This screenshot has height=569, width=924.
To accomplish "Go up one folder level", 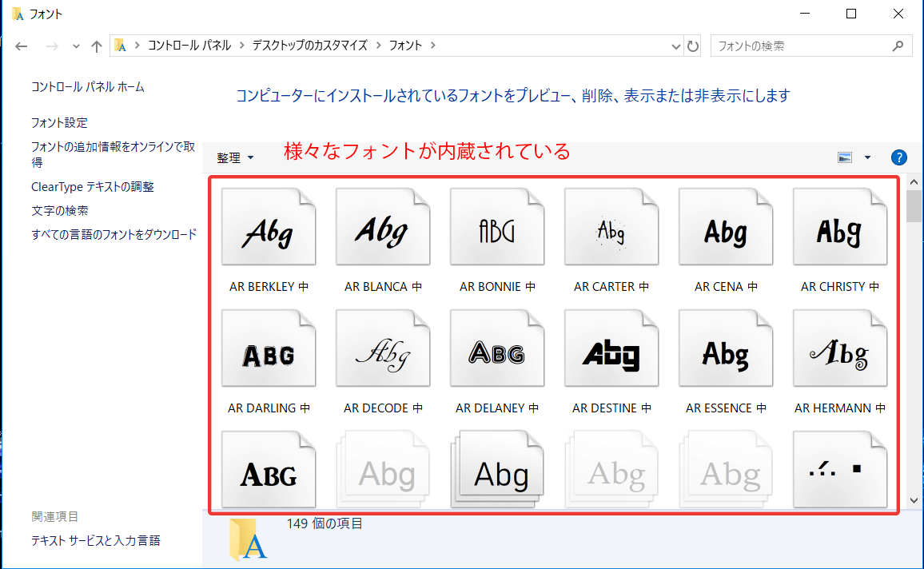I will coord(97,46).
